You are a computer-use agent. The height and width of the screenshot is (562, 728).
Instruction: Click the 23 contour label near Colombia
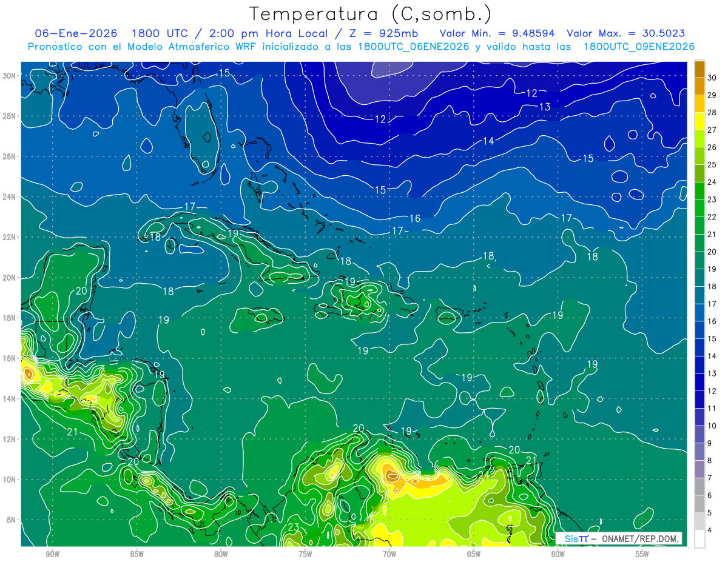click(294, 527)
